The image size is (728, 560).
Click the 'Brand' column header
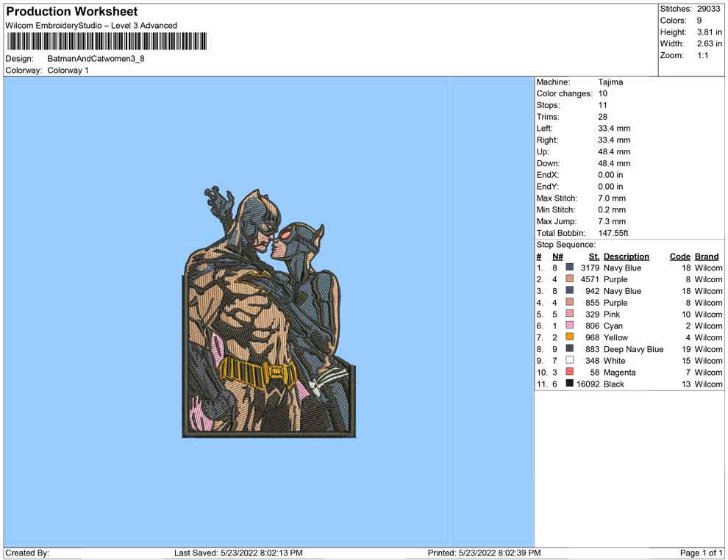click(707, 256)
